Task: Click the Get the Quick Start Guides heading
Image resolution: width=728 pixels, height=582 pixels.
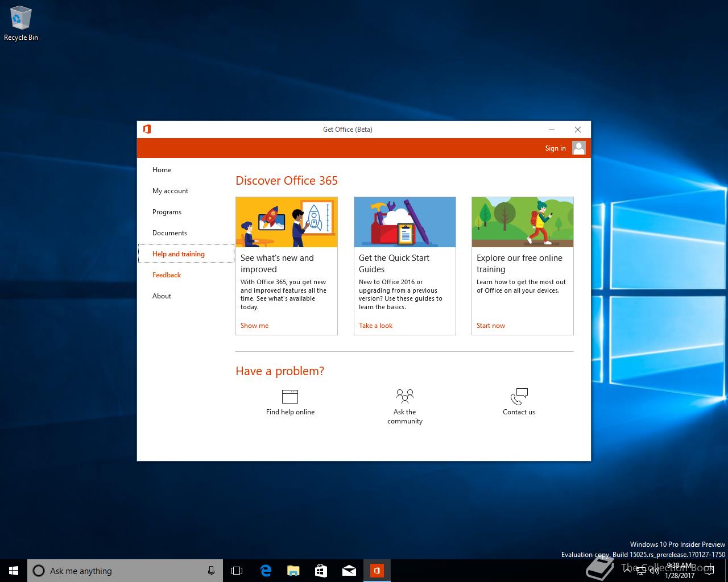Action: [394, 264]
